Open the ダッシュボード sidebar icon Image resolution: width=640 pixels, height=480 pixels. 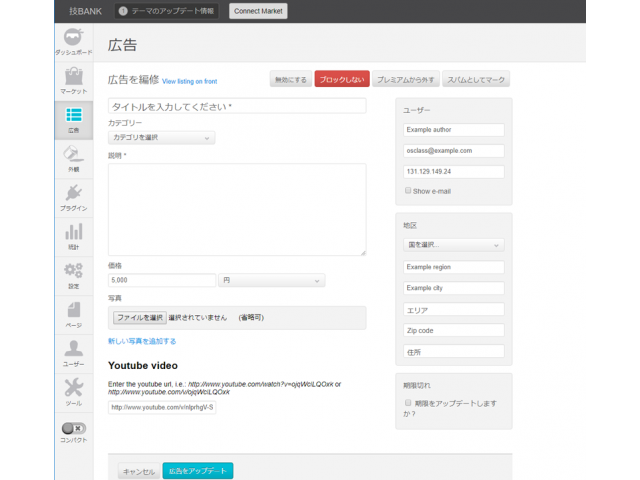[x=73, y=38]
